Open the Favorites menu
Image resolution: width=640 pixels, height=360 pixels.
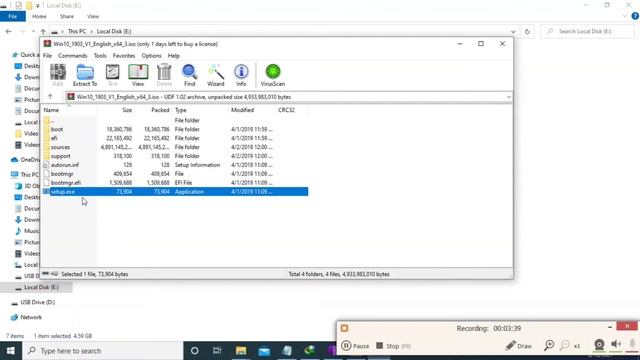click(x=124, y=56)
